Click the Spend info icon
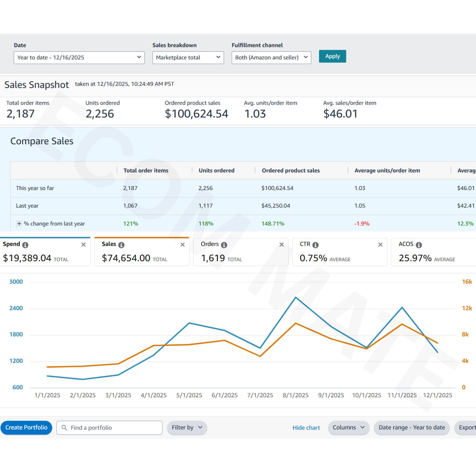Image resolution: width=476 pixels, height=476 pixels. (x=25, y=245)
